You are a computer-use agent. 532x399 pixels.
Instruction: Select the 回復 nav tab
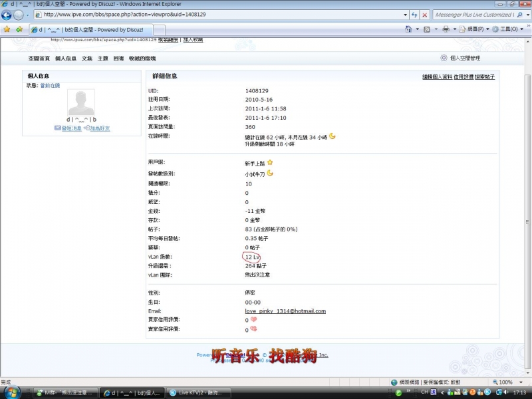[118, 59]
